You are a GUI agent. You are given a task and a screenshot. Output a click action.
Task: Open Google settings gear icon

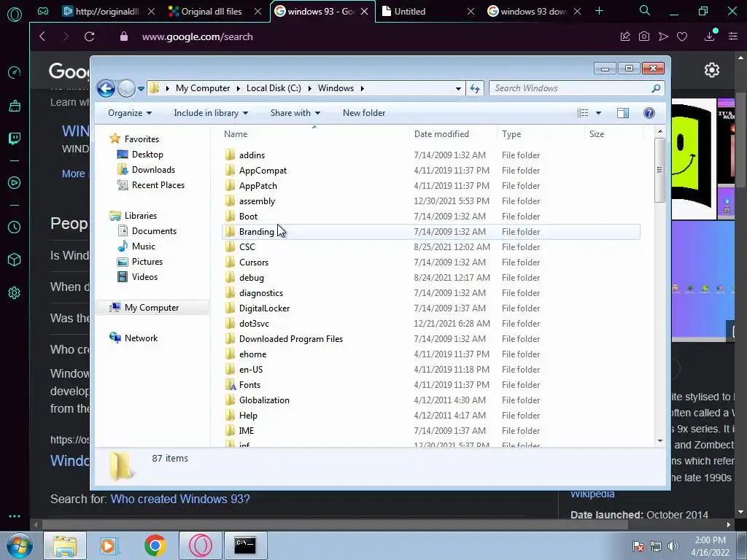click(x=712, y=70)
